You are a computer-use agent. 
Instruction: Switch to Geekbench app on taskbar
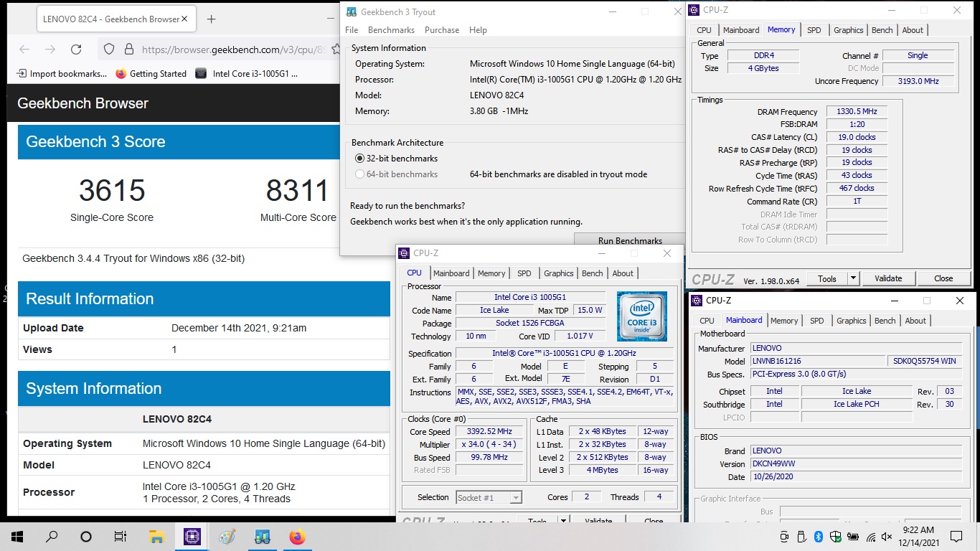(x=262, y=537)
